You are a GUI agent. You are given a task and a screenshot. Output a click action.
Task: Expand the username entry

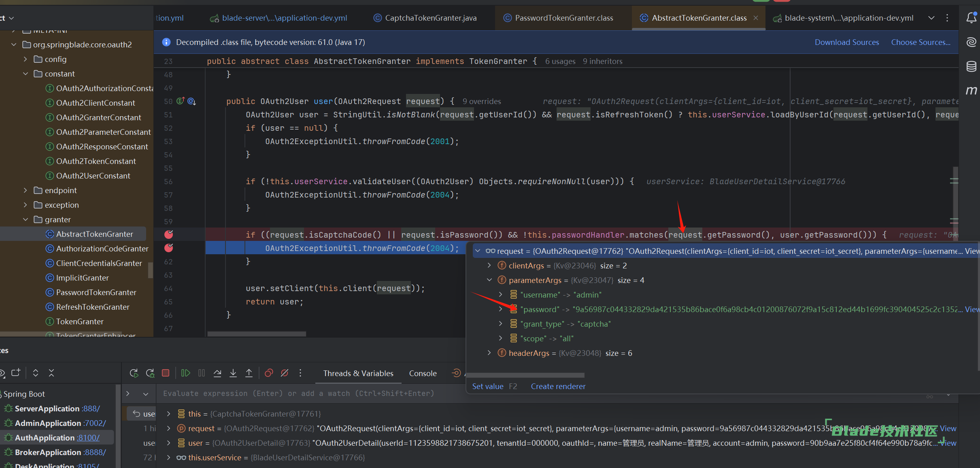500,295
